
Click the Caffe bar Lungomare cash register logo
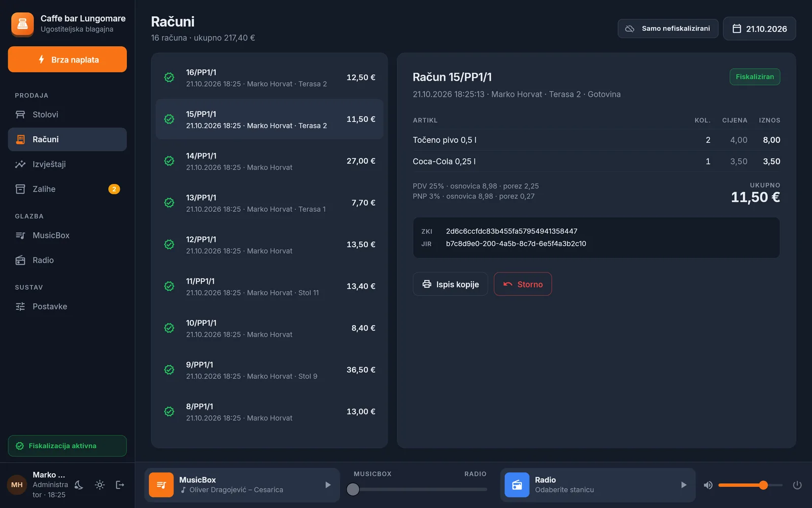[x=22, y=24]
